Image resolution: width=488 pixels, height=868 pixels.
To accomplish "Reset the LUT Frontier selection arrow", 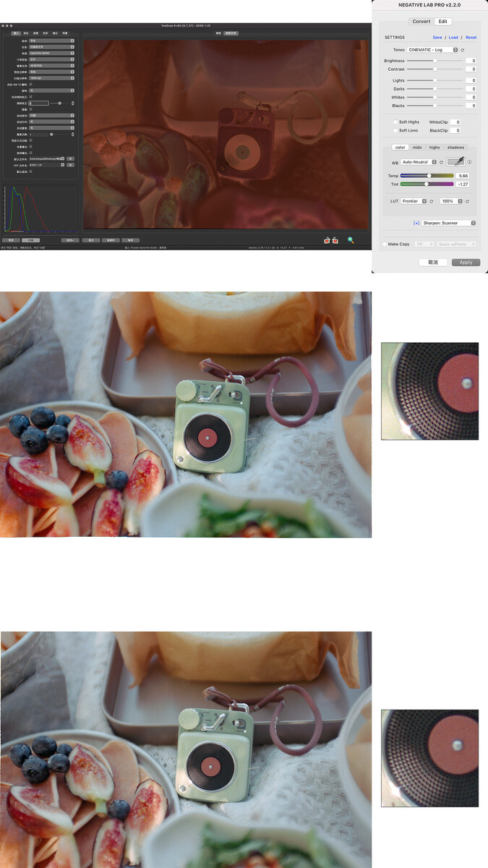I will 432,201.
